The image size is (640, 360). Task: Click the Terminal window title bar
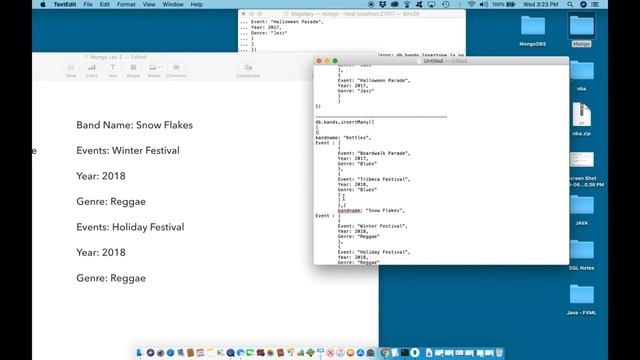(352, 14)
